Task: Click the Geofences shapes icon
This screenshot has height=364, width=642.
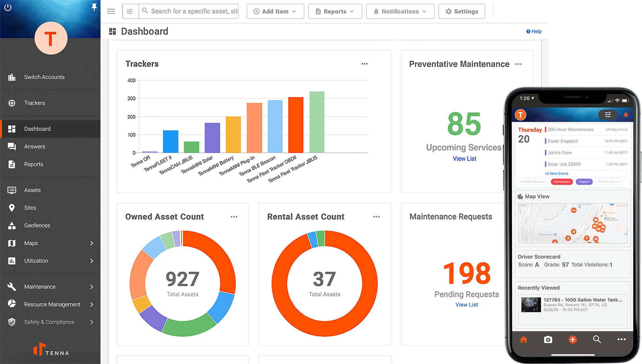Action: (12, 226)
